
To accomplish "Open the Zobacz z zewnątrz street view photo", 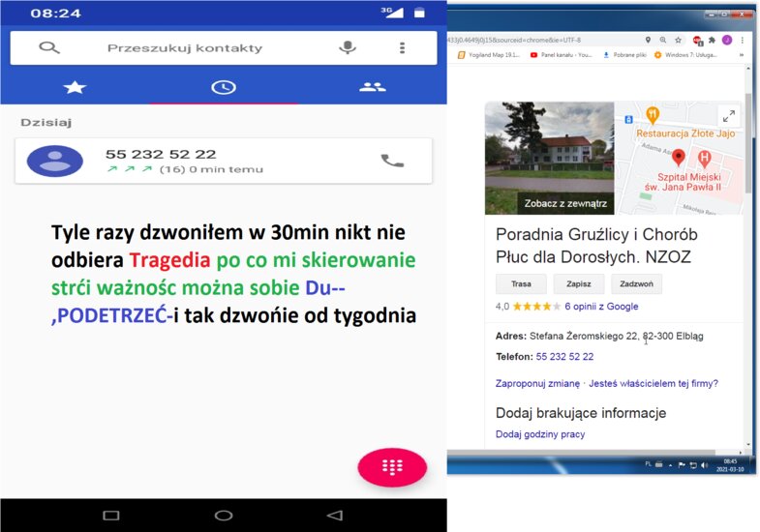I will pyautogui.click(x=549, y=160).
